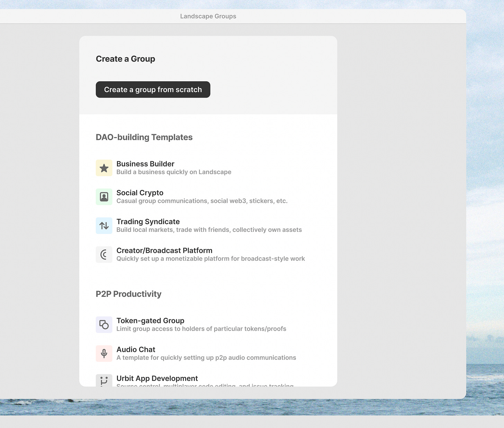This screenshot has height=428, width=504.
Task: Open the Audio Chat template title
Action: click(136, 349)
